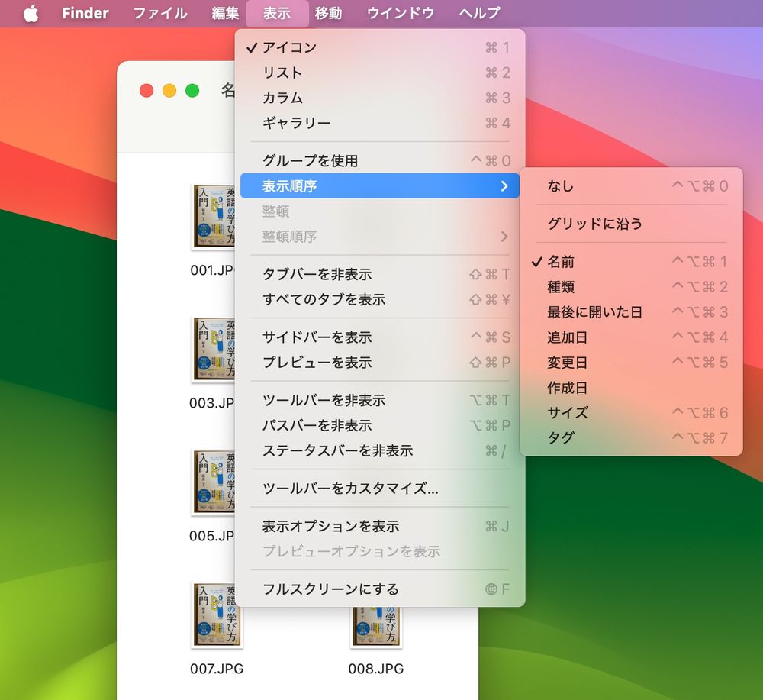Choose タブバーを非表示
Screen dimensions: 763x700
point(380,274)
